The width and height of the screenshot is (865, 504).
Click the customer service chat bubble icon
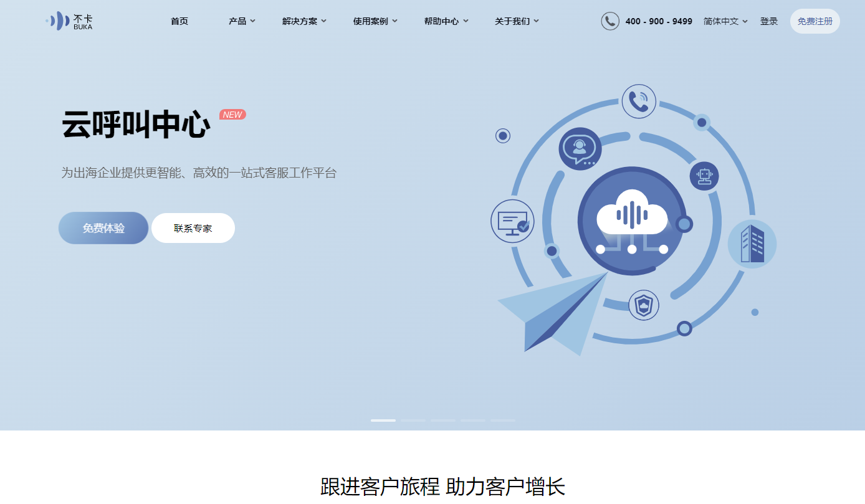tap(580, 149)
